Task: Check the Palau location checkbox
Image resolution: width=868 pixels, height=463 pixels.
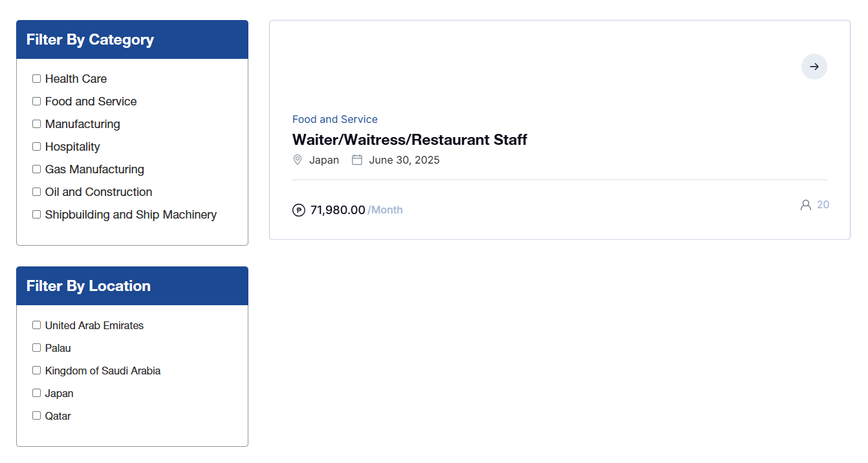Action: (x=37, y=348)
